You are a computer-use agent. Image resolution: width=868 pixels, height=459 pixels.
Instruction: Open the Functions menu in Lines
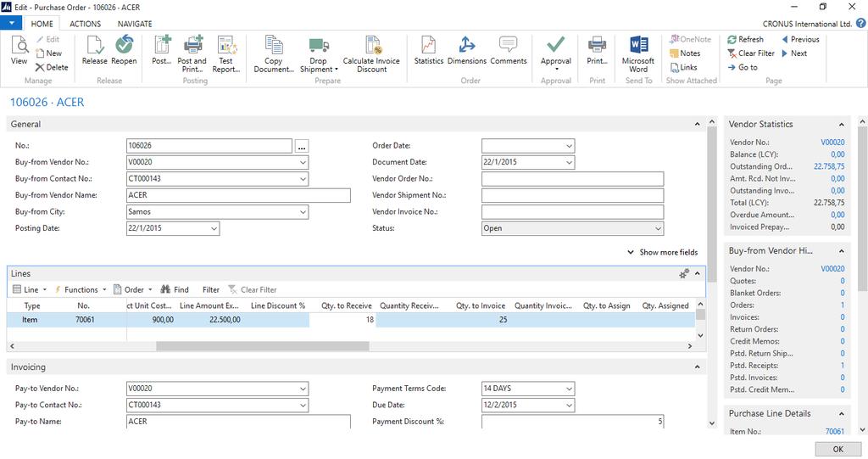coord(81,289)
